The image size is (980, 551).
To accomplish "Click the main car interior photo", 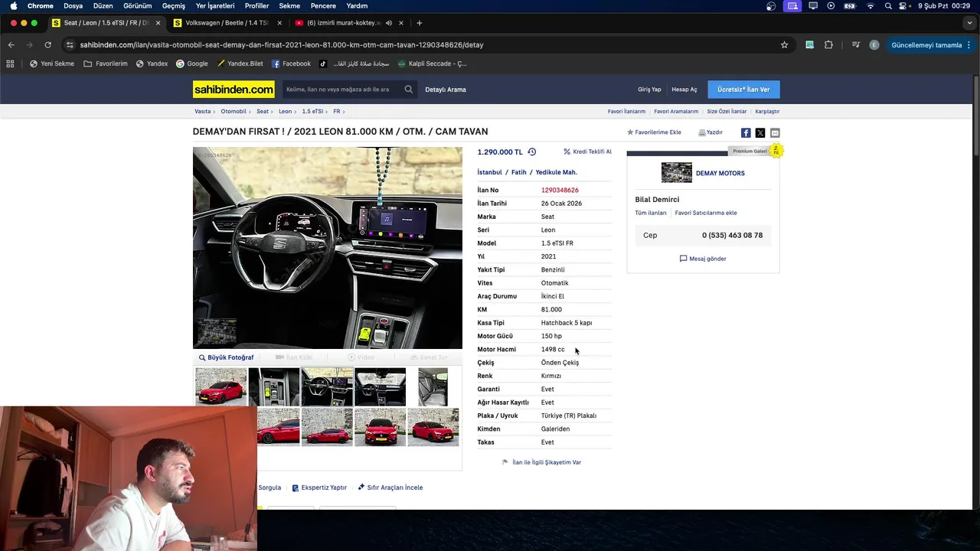I will 328,248.
